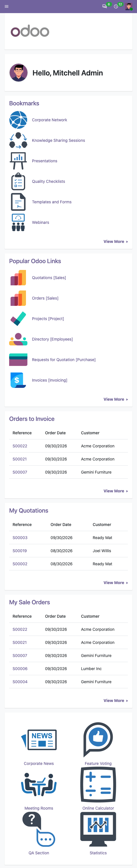Viewport: 137px width, 868px height.
Task: Expand View More under Bookmarks
Action: coord(116,241)
